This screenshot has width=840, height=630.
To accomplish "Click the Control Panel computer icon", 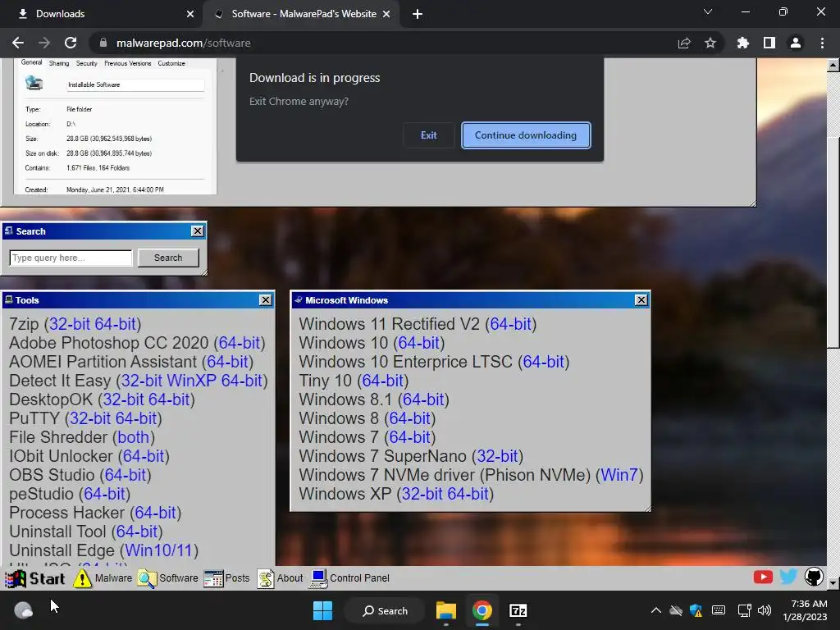I will click(319, 578).
